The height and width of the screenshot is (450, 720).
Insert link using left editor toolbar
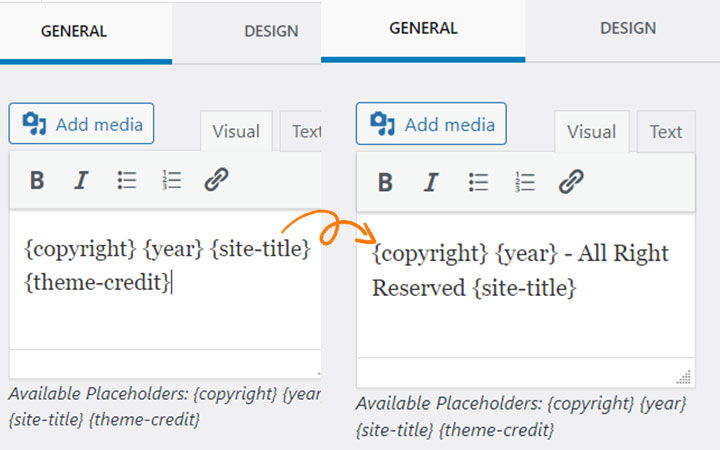(x=216, y=179)
